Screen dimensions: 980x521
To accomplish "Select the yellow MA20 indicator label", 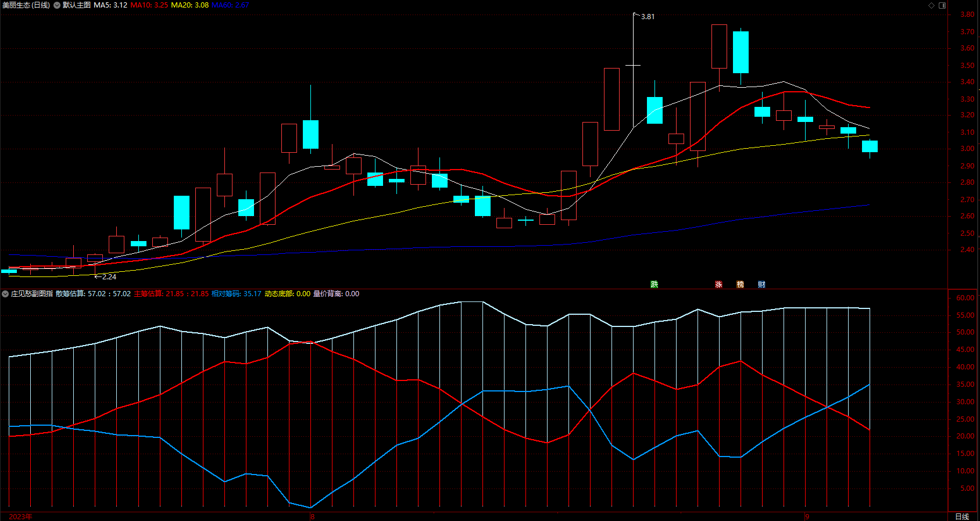I will click(190, 5).
